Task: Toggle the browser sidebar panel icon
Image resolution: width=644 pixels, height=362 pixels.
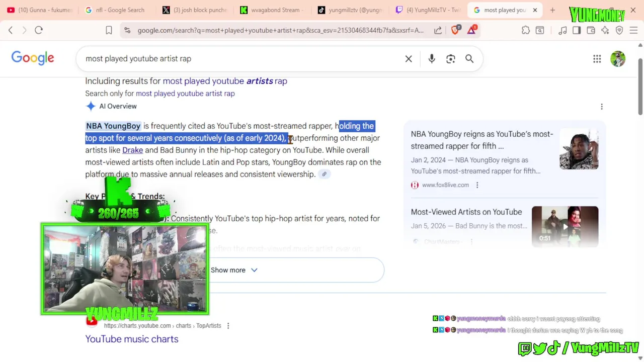Action: click(577, 31)
